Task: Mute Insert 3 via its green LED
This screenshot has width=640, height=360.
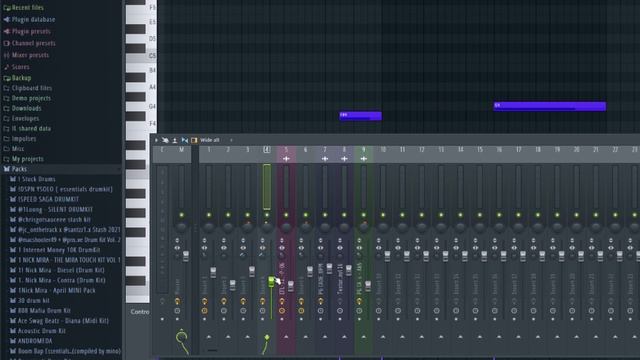Action: coord(247,215)
